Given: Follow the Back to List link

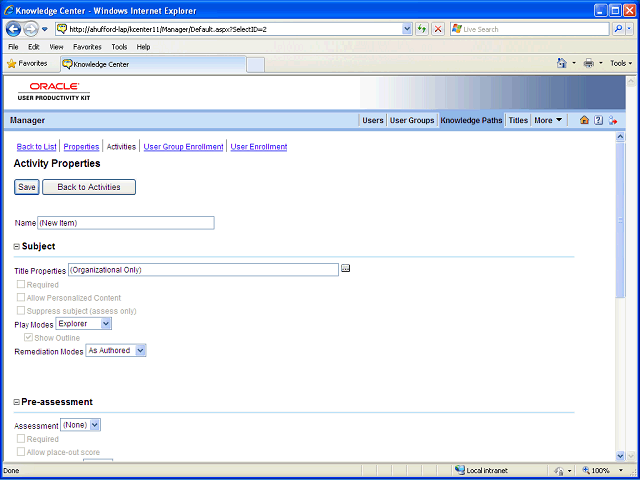Looking at the screenshot, I should (x=36, y=147).
